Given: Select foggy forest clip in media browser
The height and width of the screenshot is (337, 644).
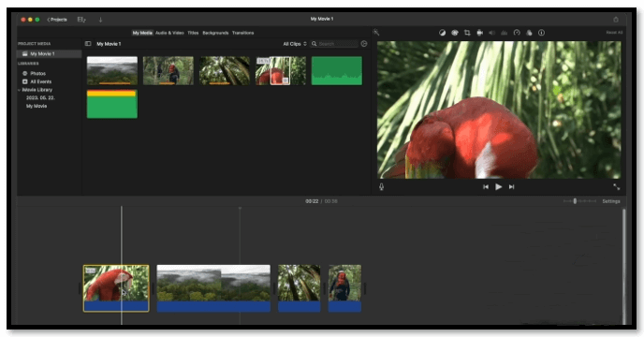Looking at the screenshot, I should (112, 71).
